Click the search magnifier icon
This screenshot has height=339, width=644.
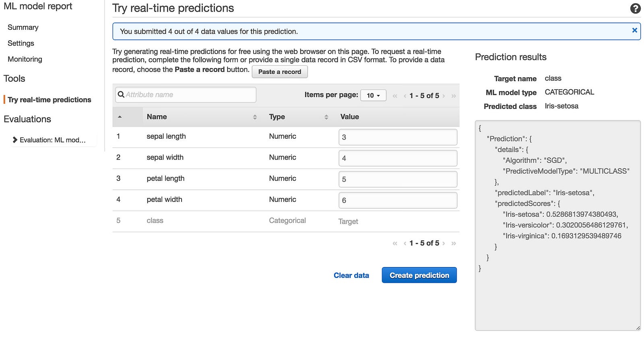click(x=121, y=95)
